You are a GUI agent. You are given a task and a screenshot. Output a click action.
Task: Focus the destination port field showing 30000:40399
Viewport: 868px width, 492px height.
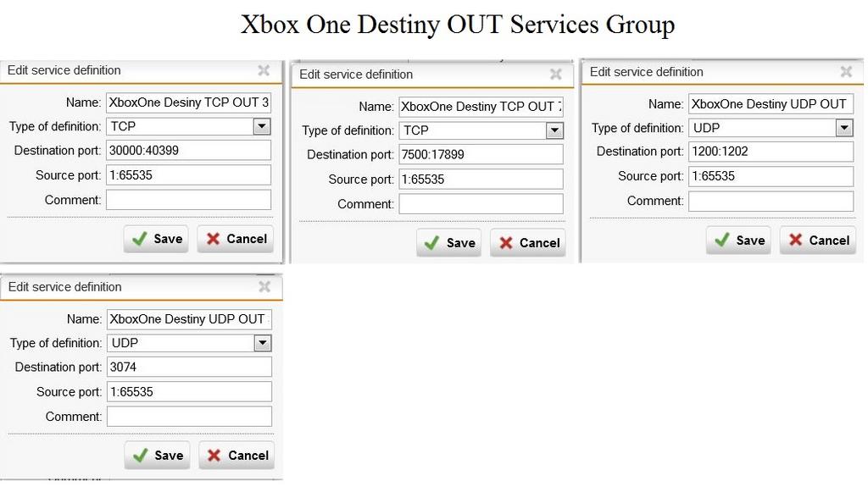(188, 151)
